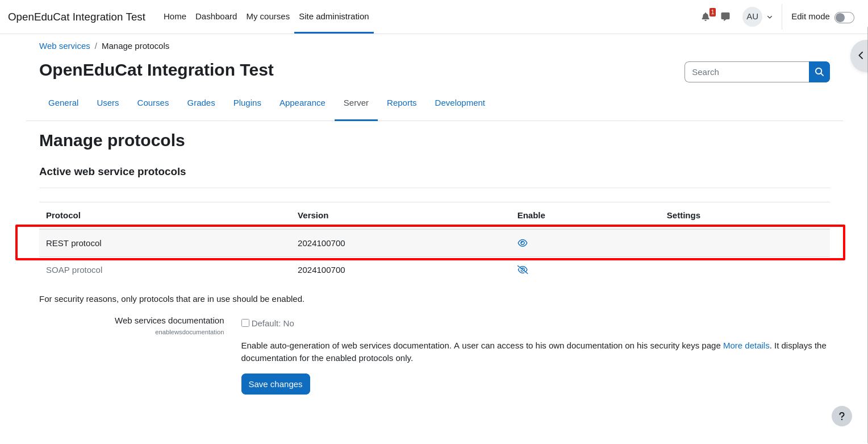Click the Enable column header
The width and height of the screenshot is (868, 444).
pos(531,215)
